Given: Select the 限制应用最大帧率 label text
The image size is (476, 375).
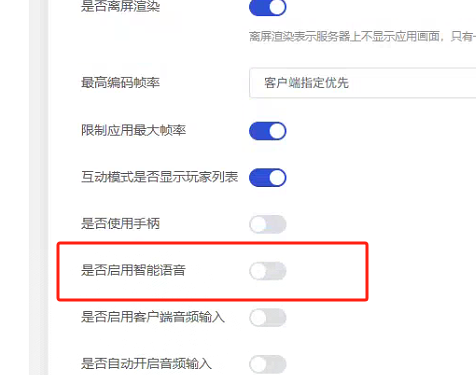Looking at the screenshot, I should pyautogui.click(x=133, y=130).
